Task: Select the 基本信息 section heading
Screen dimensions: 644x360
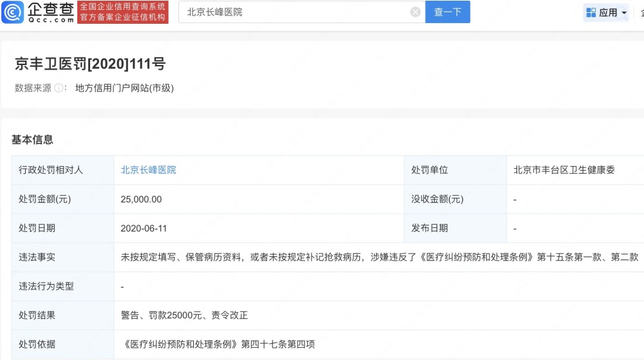Action: pyautogui.click(x=32, y=140)
